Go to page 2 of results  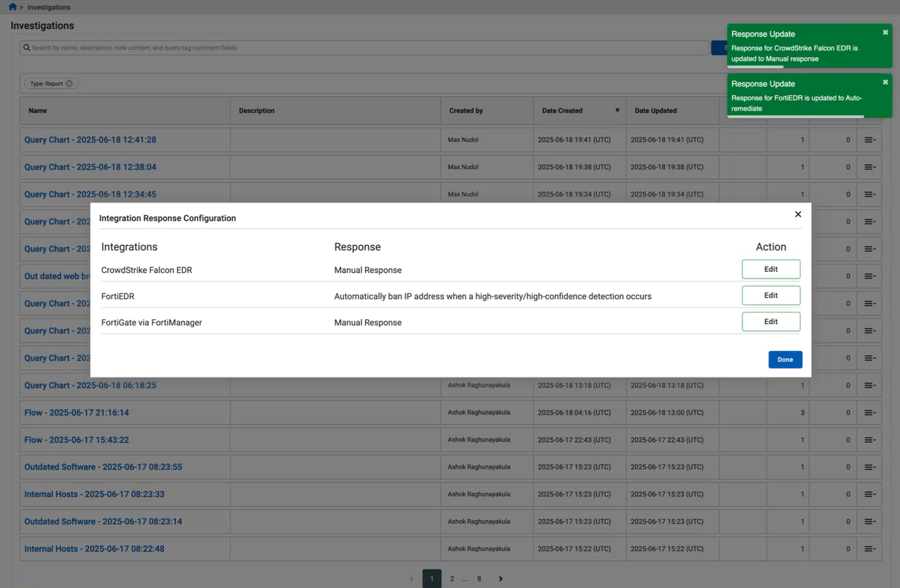point(452,579)
